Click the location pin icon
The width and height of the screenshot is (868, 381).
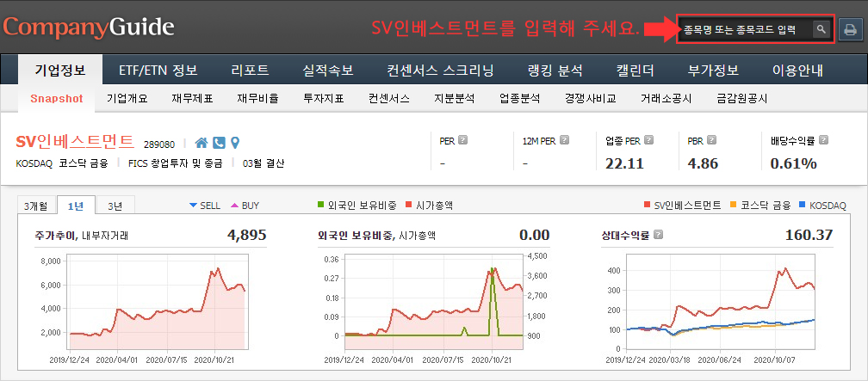coord(235,144)
